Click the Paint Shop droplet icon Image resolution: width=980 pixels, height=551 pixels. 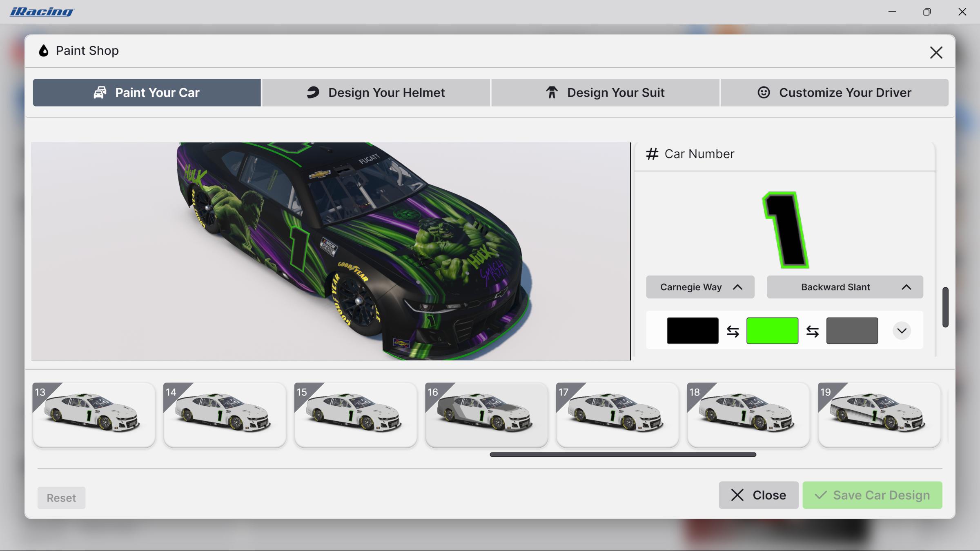[43, 51]
